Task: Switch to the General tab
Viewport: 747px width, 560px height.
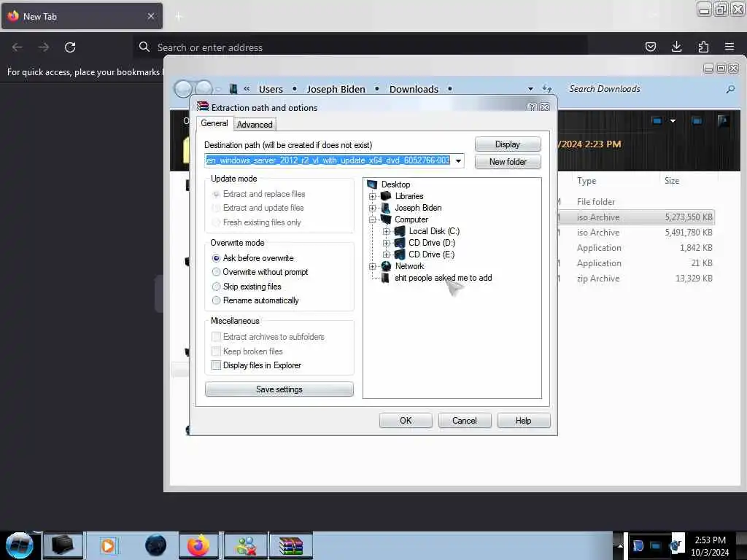Action: tap(214, 123)
